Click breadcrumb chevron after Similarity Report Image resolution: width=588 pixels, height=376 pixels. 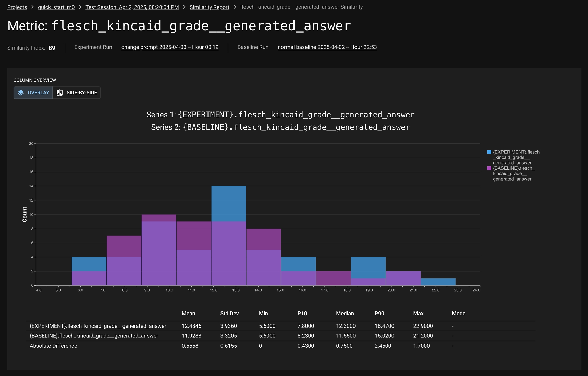coord(235,7)
